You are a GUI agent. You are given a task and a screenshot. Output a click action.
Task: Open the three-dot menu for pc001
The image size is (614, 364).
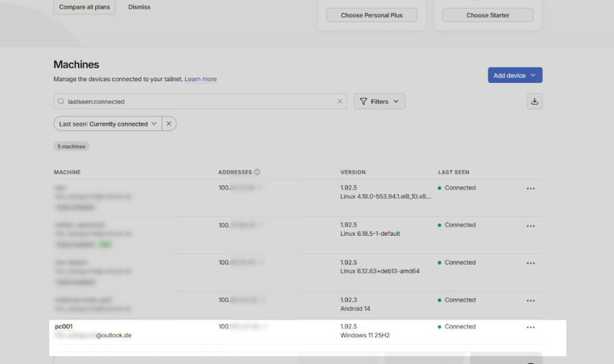[531, 327]
